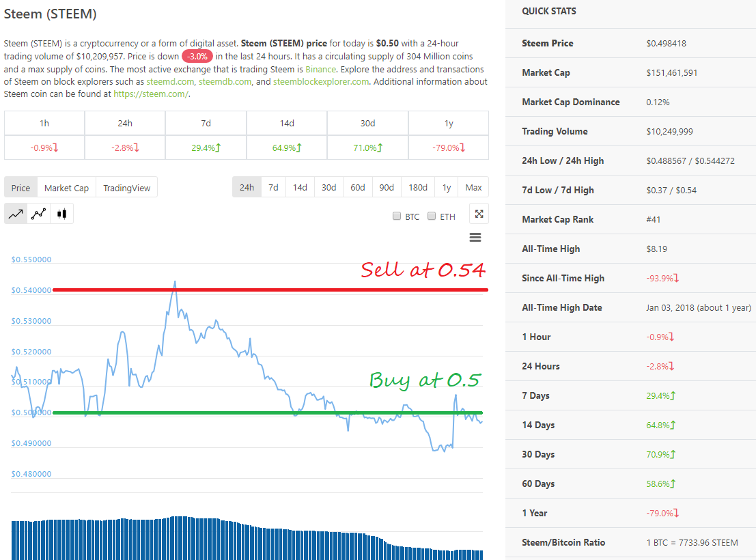This screenshot has width=756, height=560.
Task: Open the TradingView tab
Action: pos(127,188)
